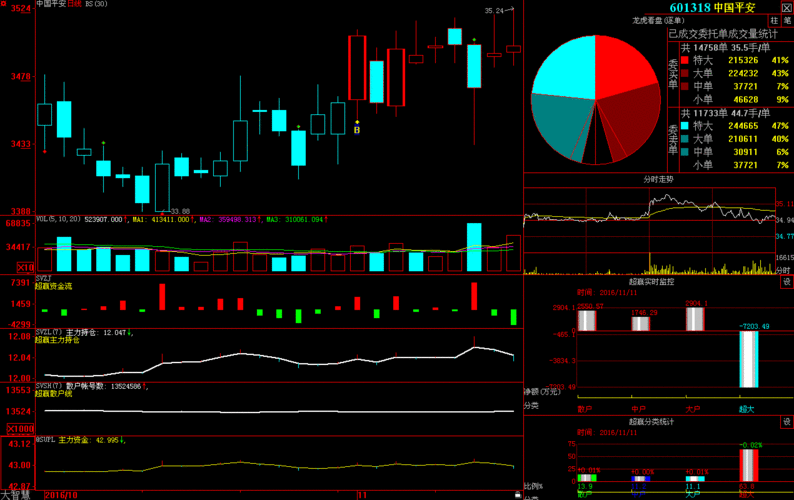Click the 分时走势 panel title

(658, 179)
